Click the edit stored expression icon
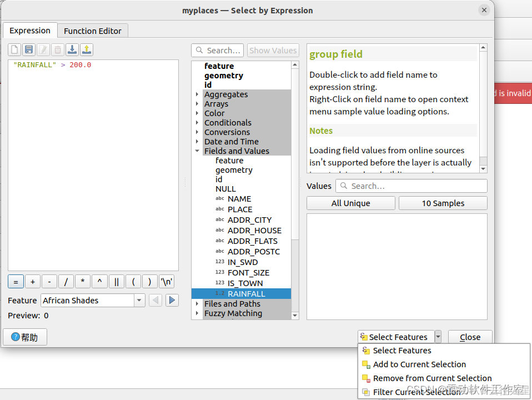The height and width of the screenshot is (400, 532). (43, 50)
